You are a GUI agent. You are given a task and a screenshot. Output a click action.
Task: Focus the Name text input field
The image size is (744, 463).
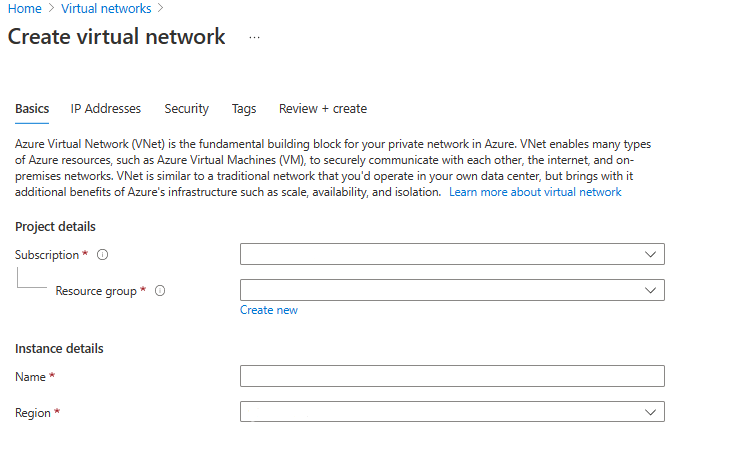pos(452,376)
